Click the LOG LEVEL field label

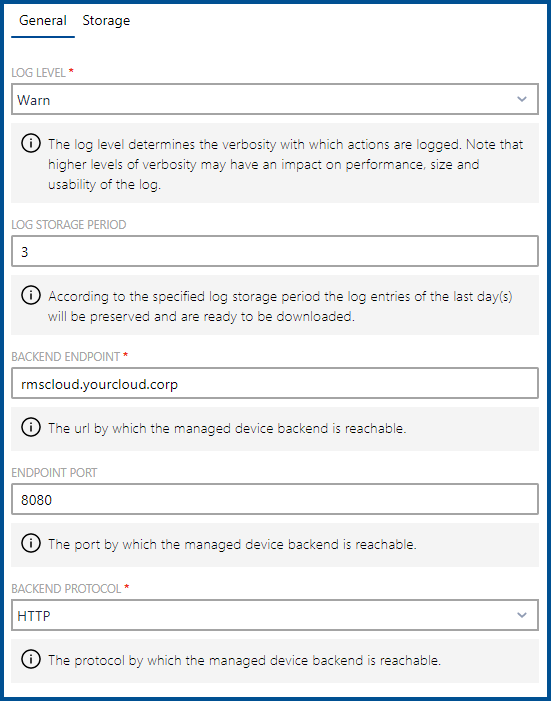point(38,72)
